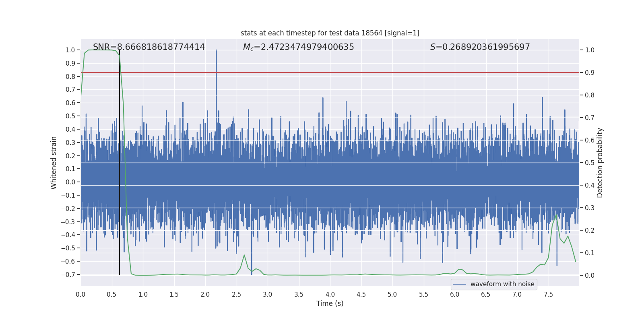This screenshot has height=322, width=644.
Task: Click the black vertical marker line
Action: (x=120, y=181)
